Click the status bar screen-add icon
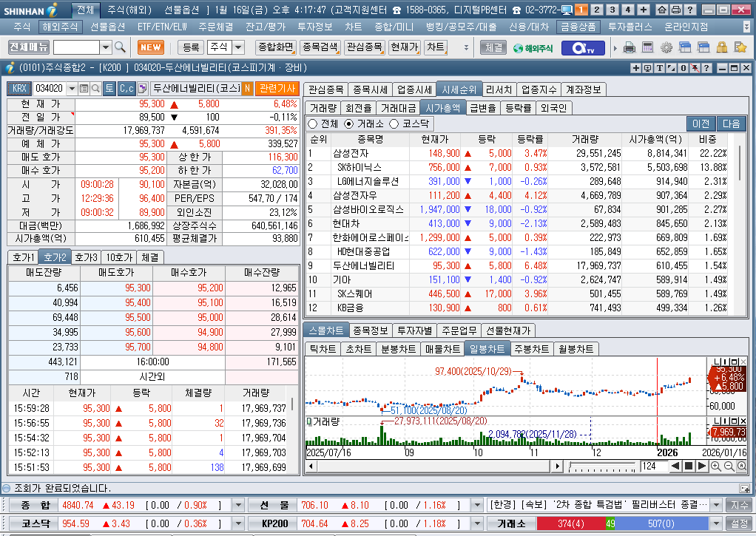 (744, 488)
